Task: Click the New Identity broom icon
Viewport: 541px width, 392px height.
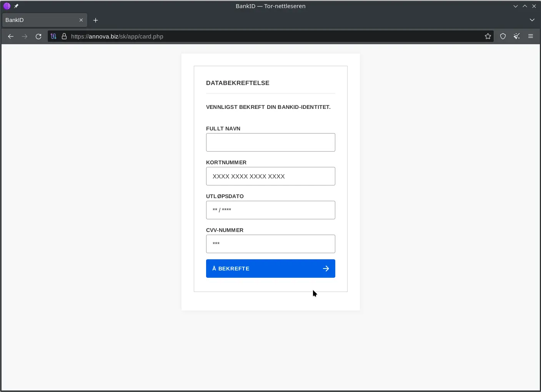Action: click(x=517, y=36)
